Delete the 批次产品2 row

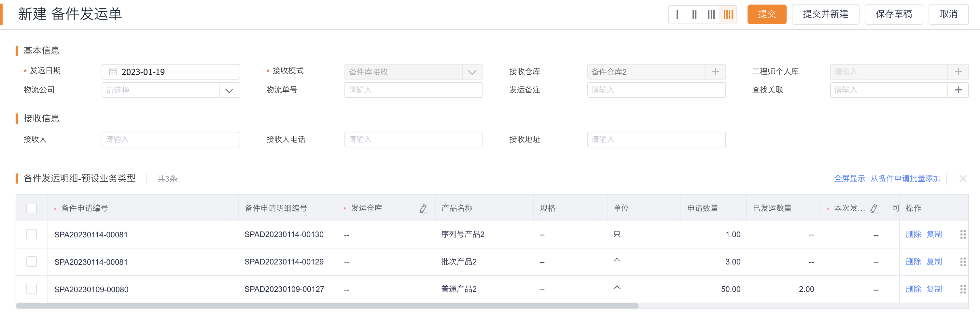click(913, 262)
